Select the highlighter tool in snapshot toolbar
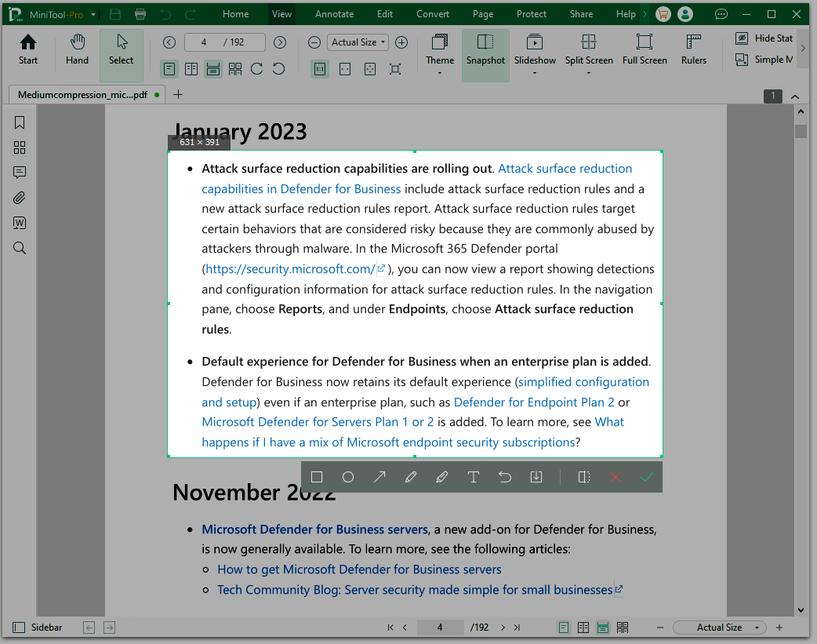 (442, 476)
